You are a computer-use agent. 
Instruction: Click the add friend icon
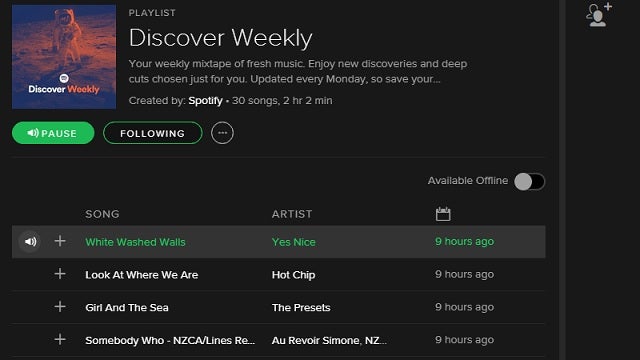coord(599,15)
